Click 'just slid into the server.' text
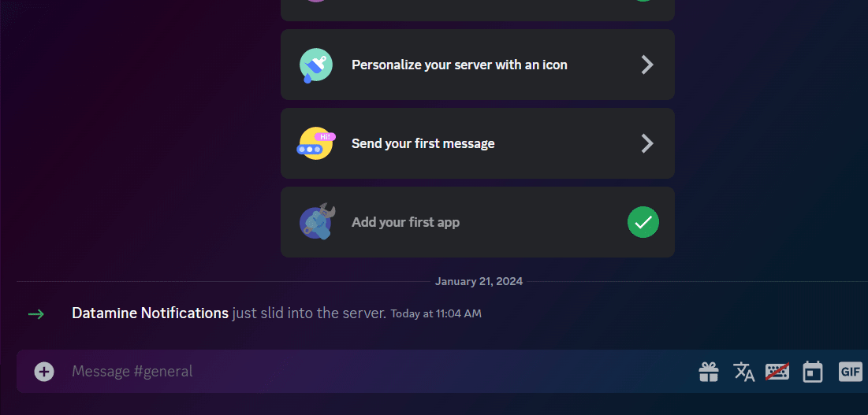 click(x=309, y=313)
